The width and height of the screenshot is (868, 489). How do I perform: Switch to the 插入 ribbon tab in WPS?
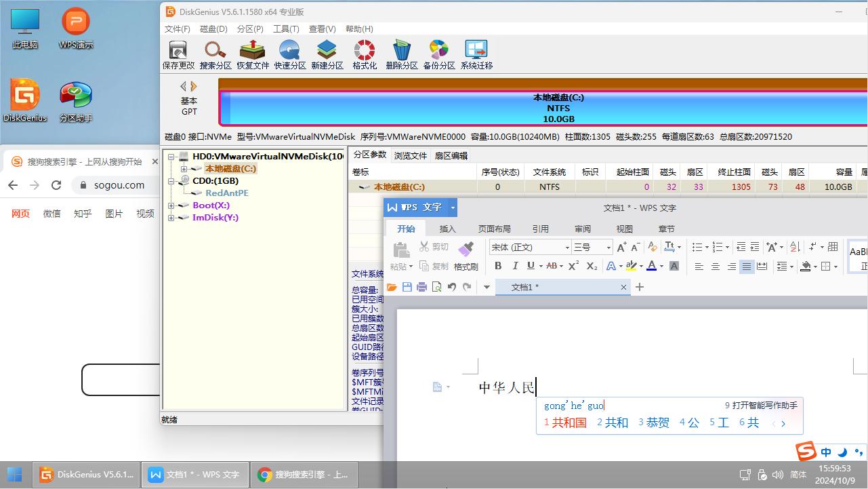tap(448, 229)
